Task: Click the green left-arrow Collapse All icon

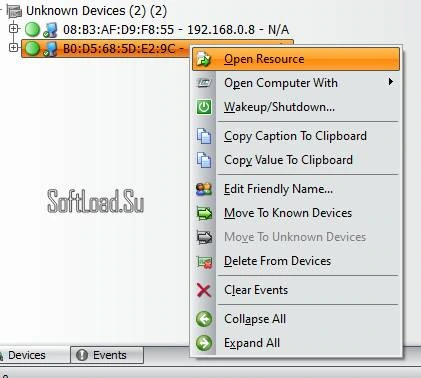Action: (x=204, y=319)
